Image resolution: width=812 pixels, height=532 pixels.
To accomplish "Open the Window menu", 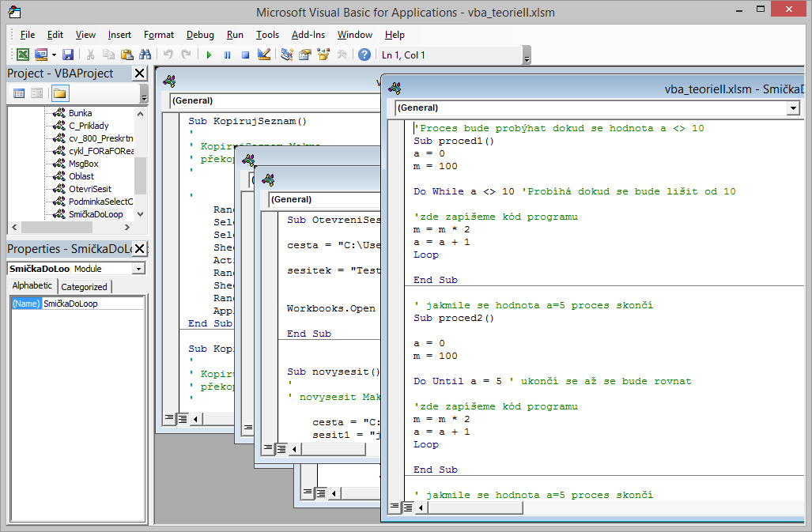I will (355, 35).
